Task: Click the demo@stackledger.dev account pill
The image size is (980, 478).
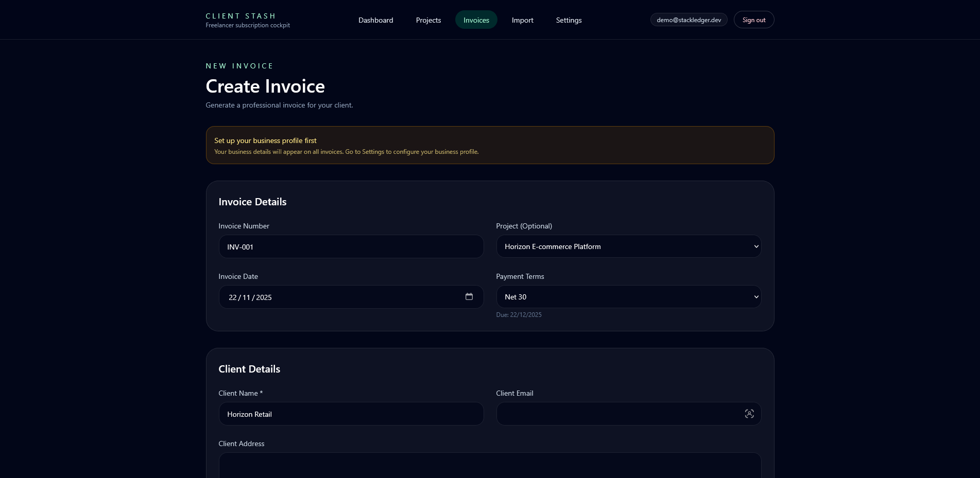Action: coord(689,20)
